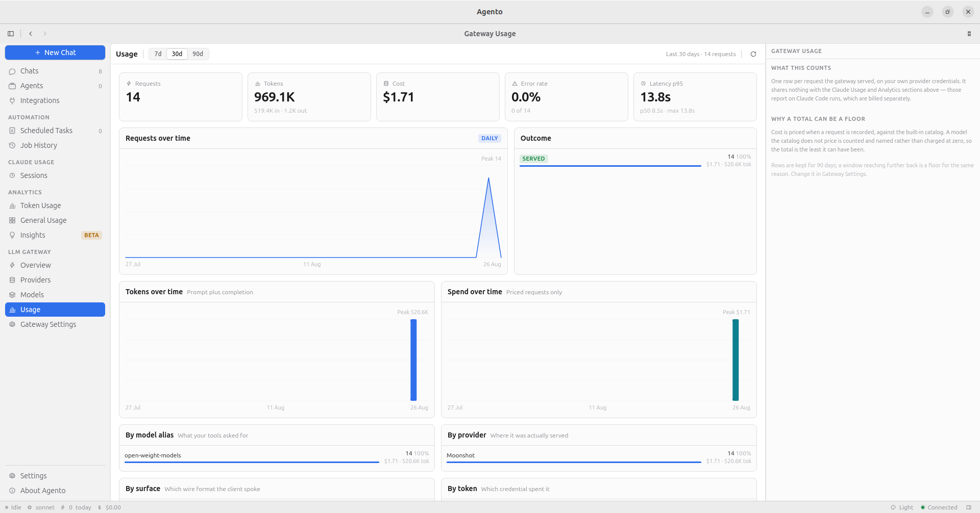Switch usage range to 7d
This screenshot has height=513, width=980.
click(x=158, y=54)
